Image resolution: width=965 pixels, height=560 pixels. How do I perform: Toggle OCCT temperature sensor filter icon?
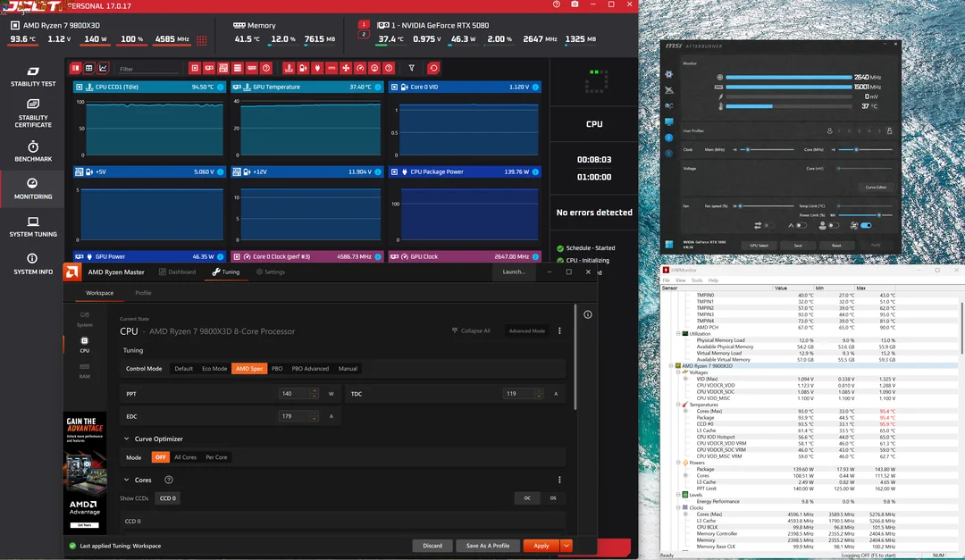(289, 68)
